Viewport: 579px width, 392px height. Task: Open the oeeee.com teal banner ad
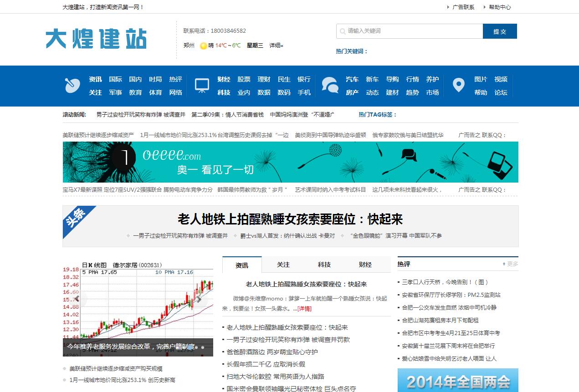tap(290, 162)
